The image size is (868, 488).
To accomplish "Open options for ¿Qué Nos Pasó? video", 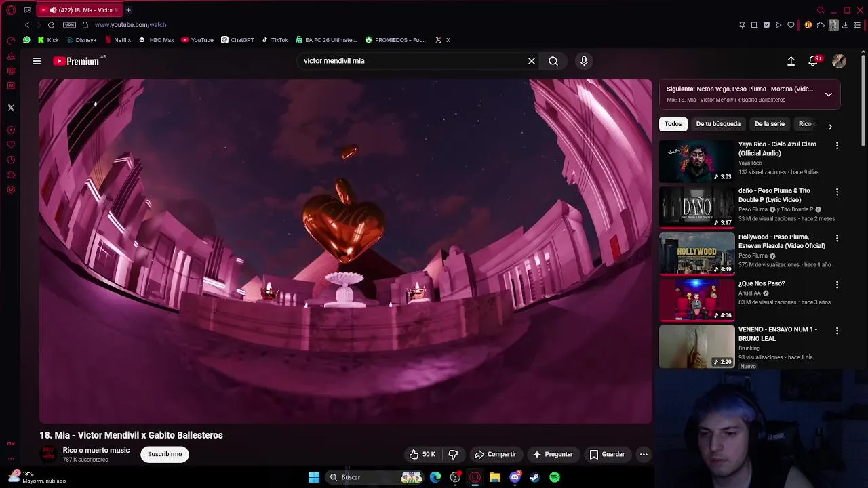I will 837,285.
